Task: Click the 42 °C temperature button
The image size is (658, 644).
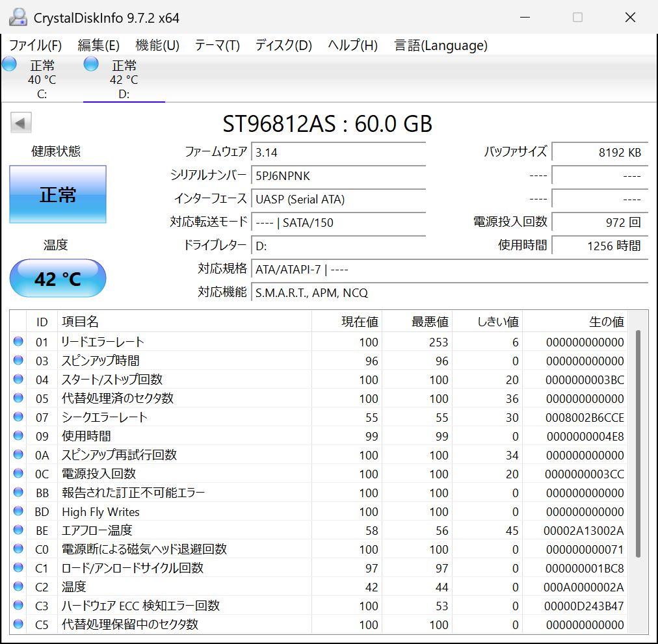Action: (x=58, y=279)
